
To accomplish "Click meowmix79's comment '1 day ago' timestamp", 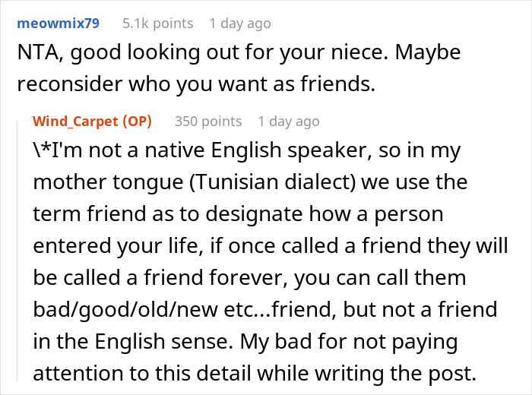I will tap(239, 24).
